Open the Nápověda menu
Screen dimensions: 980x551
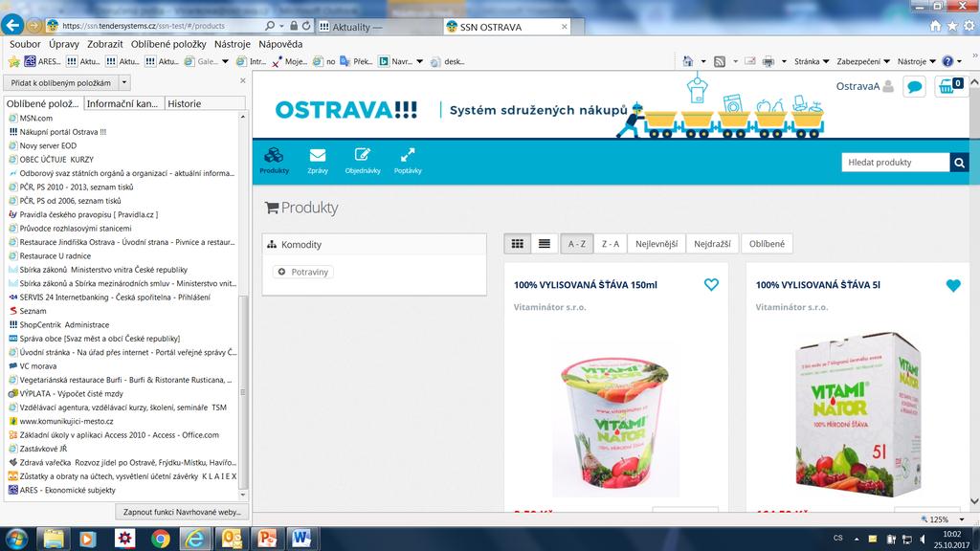click(x=280, y=44)
